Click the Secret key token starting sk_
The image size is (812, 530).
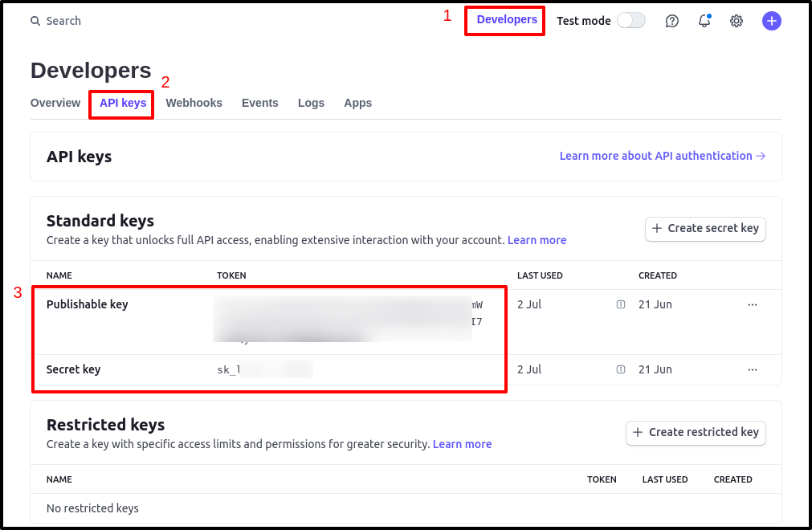coord(264,369)
